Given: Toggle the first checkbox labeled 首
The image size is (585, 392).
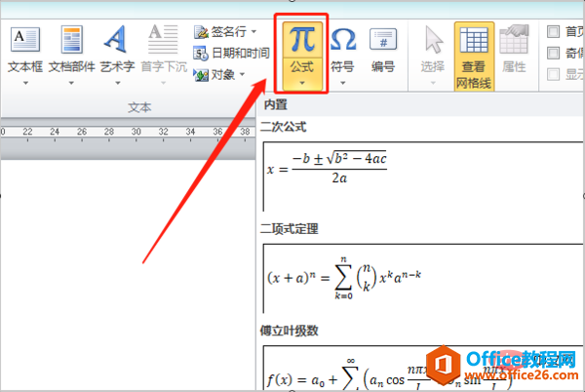Looking at the screenshot, I should [553, 32].
